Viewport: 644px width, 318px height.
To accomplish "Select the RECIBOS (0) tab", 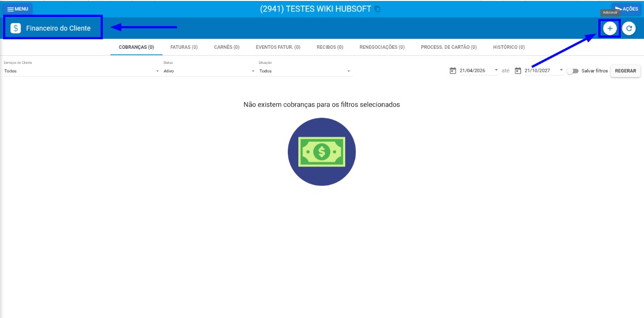I will click(x=330, y=47).
